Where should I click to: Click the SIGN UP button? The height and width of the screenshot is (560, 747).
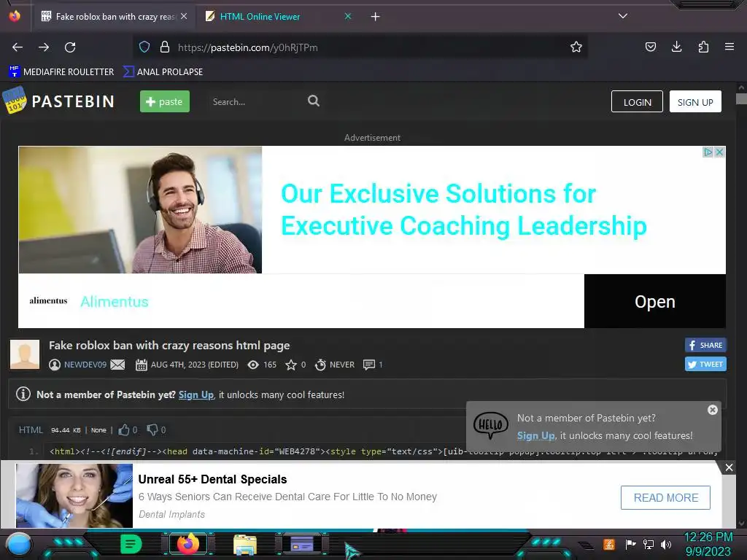pyautogui.click(x=695, y=101)
